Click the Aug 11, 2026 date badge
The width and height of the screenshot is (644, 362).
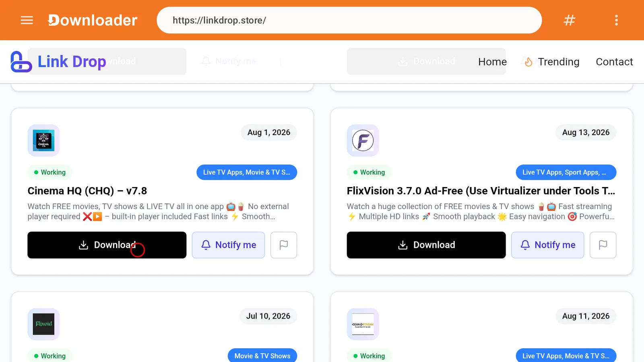(x=586, y=316)
